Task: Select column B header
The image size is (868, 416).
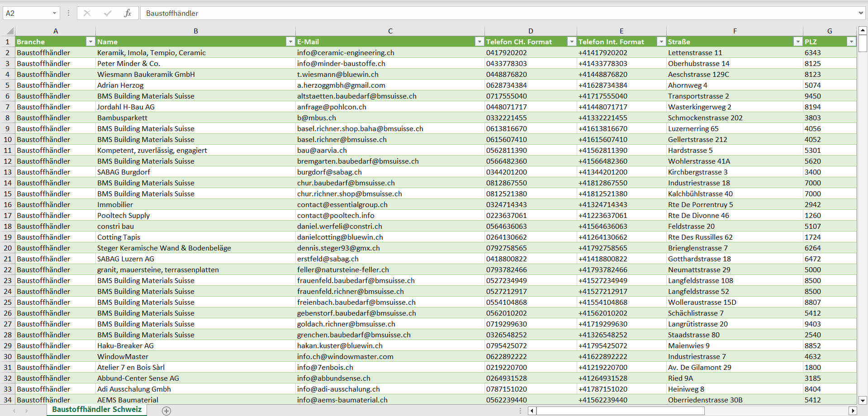Action: pyautogui.click(x=196, y=31)
